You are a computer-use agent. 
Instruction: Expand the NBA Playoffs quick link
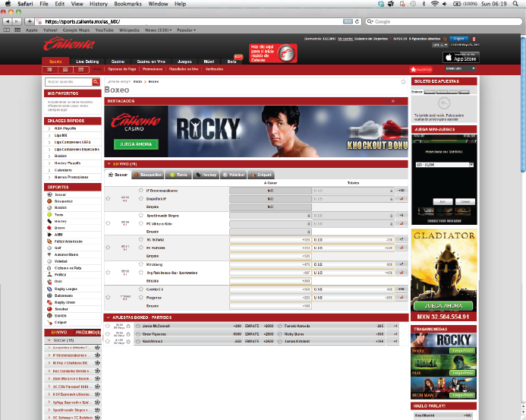click(x=49, y=128)
